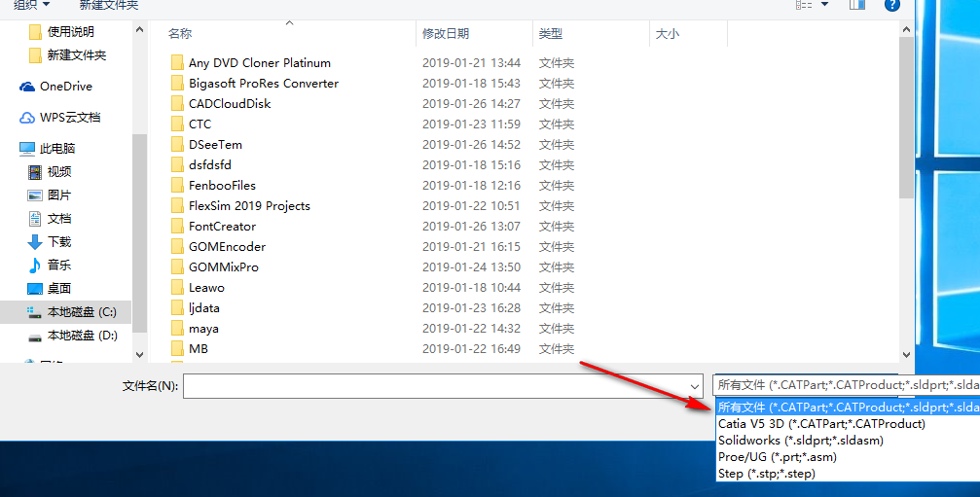Click the 新建文件夹 toolbar button
The image size is (980, 497).
tap(109, 5)
